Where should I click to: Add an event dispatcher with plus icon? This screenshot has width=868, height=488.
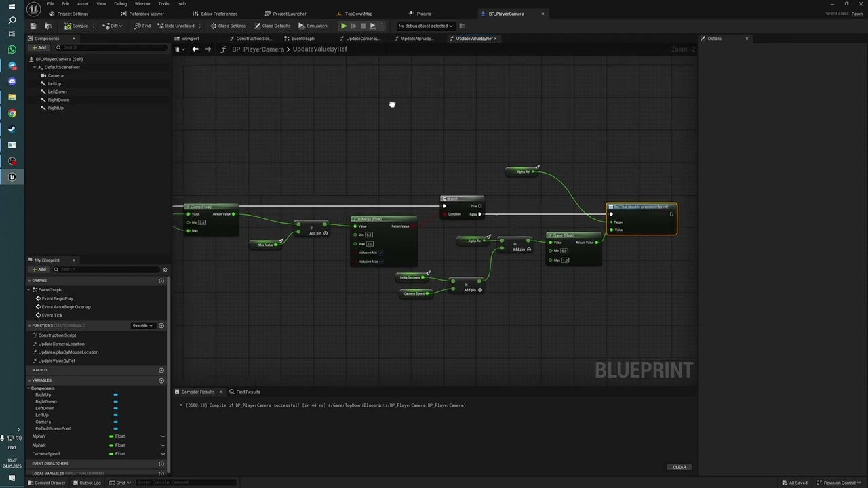tap(161, 464)
